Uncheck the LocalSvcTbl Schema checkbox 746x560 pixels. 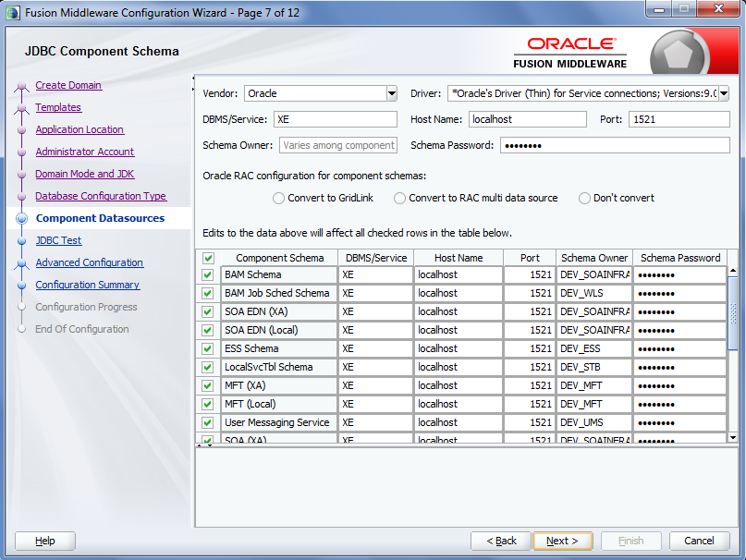pos(207,367)
